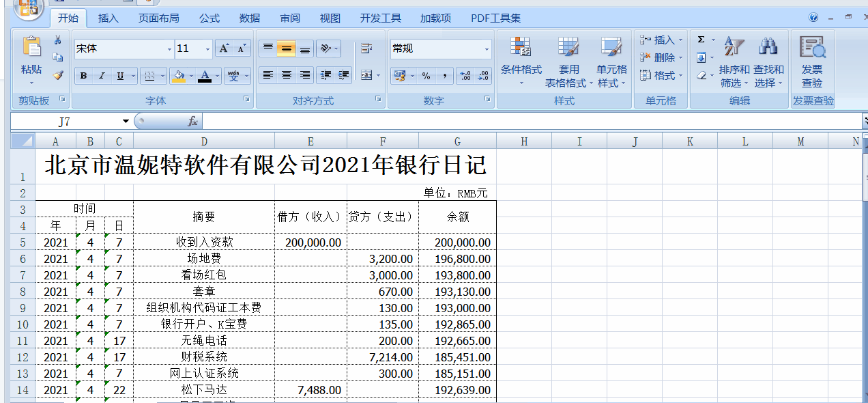Open the 宋体 font name dropdown
The width and height of the screenshot is (868, 403).
[169, 49]
